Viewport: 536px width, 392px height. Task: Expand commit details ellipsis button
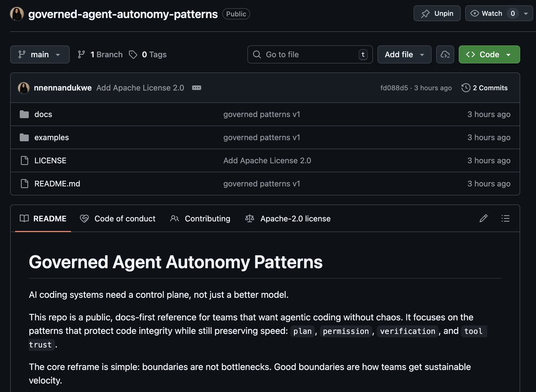[x=197, y=88]
